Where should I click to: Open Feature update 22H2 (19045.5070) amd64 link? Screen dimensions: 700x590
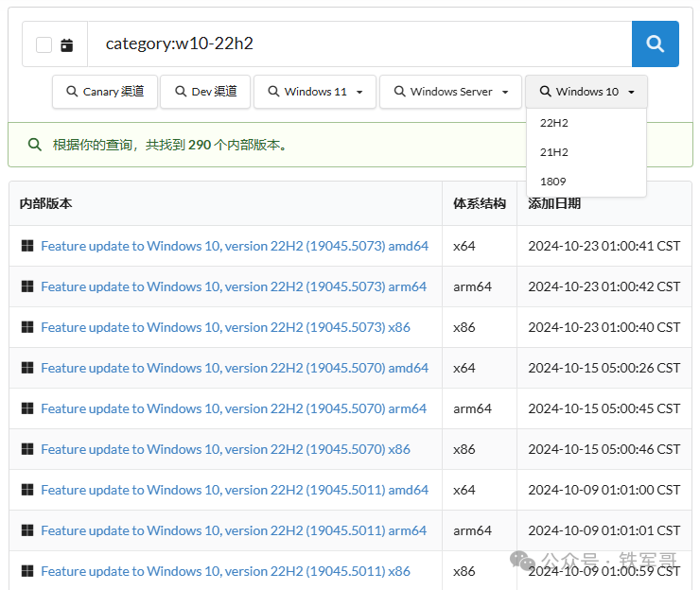(235, 368)
